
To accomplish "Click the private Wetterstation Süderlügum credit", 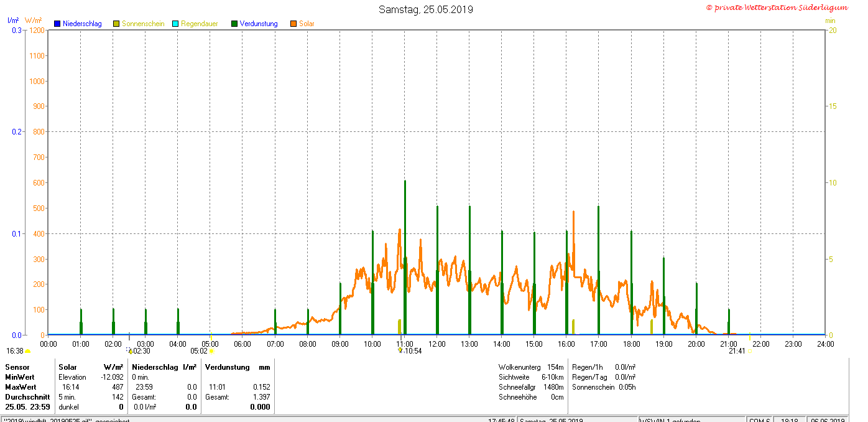I will click(777, 7).
